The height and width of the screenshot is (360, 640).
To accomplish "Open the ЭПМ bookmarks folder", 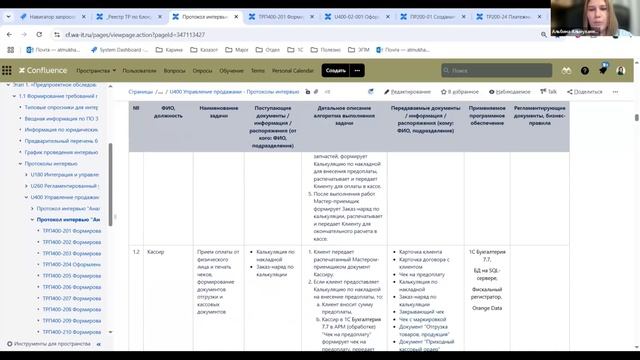I will [x=359, y=50].
